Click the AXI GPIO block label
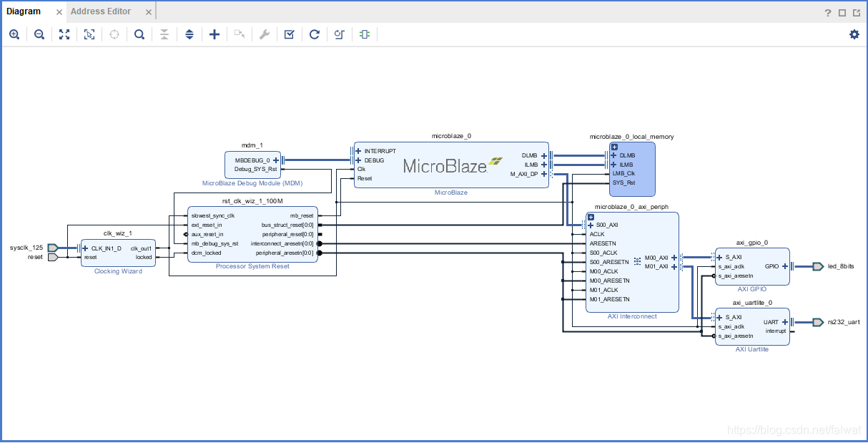Image resolution: width=868 pixels, height=443 pixels. click(752, 289)
